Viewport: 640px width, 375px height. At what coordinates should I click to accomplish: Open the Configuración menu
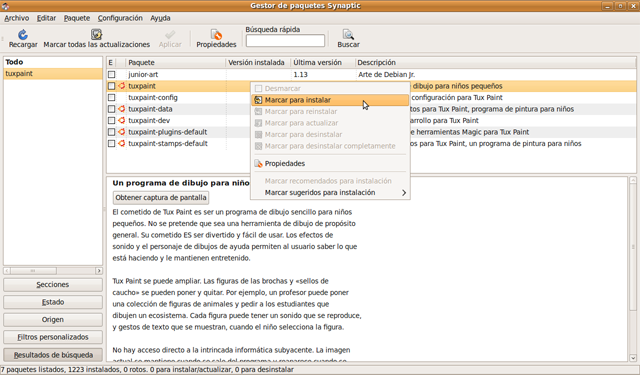[x=120, y=18]
